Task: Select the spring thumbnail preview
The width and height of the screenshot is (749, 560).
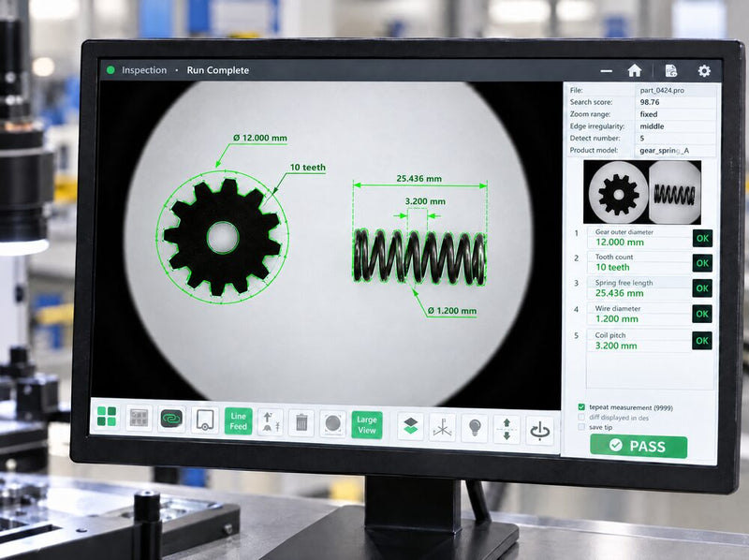Action: click(674, 193)
